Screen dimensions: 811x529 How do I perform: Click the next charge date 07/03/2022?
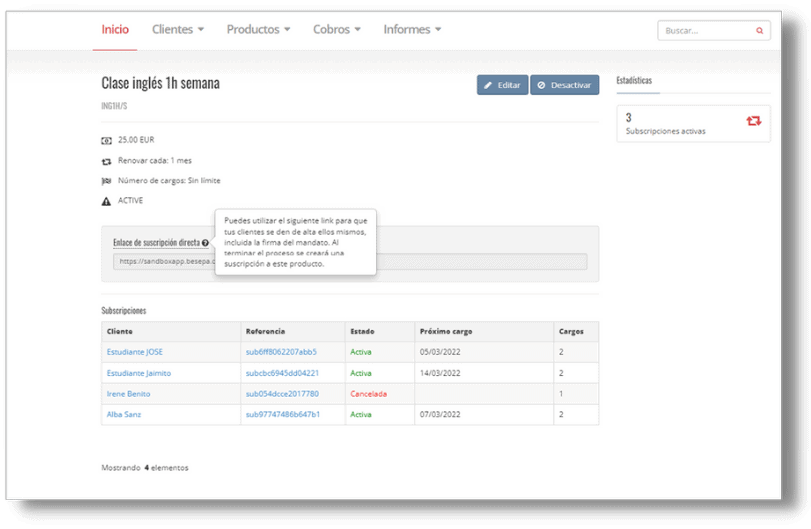tap(440, 415)
